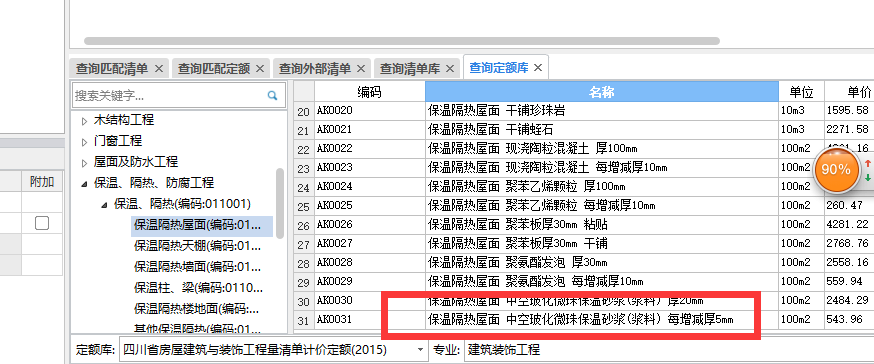Close the 查询清单库 tab
874x364 pixels.
450,69
